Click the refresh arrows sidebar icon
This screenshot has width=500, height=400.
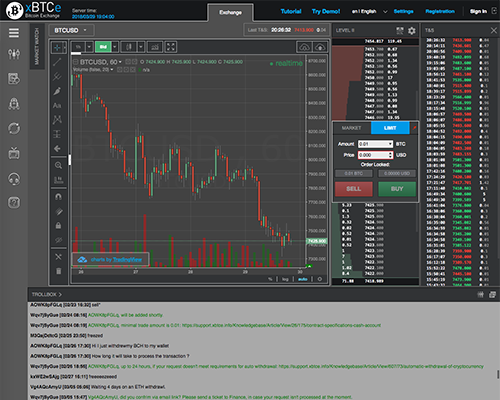pos(14,128)
